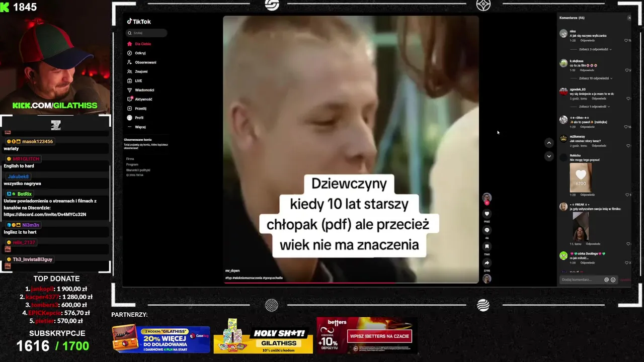The height and width of the screenshot is (362, 644).
Task: Click m2lionerzy's avatar
Action: pos(563,139)
